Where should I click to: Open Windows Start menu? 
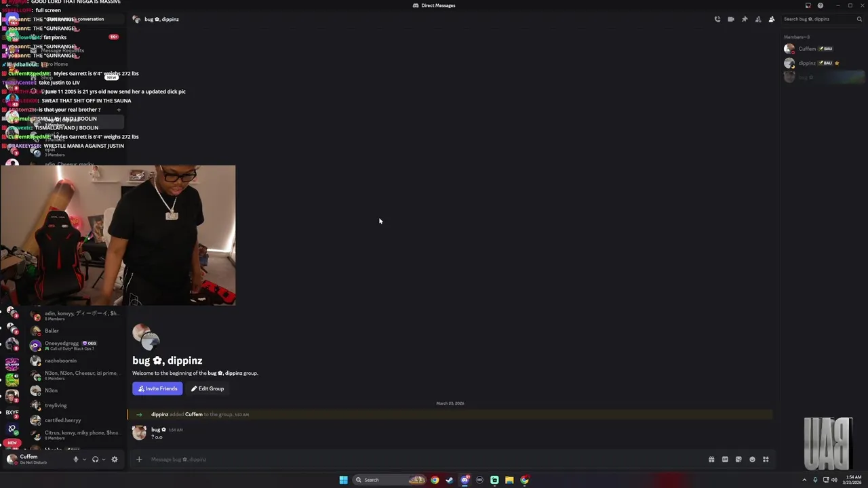click(x=343, y=480)
